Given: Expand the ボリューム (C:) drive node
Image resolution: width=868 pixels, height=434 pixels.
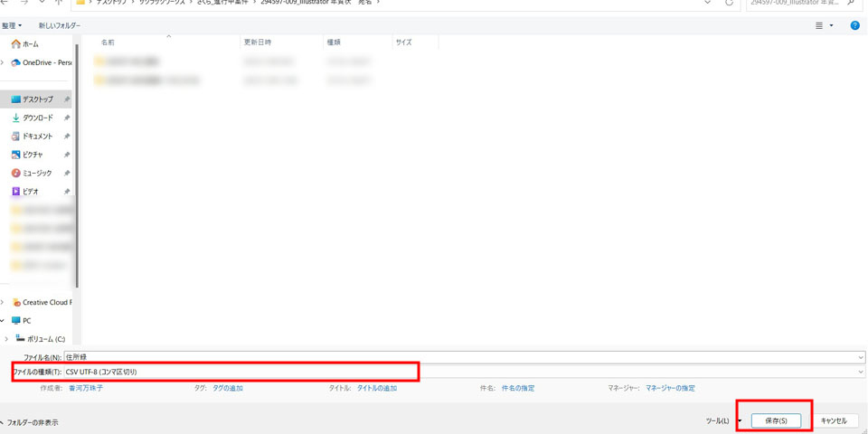Looking at the screenshot, I should click(7, 339).
